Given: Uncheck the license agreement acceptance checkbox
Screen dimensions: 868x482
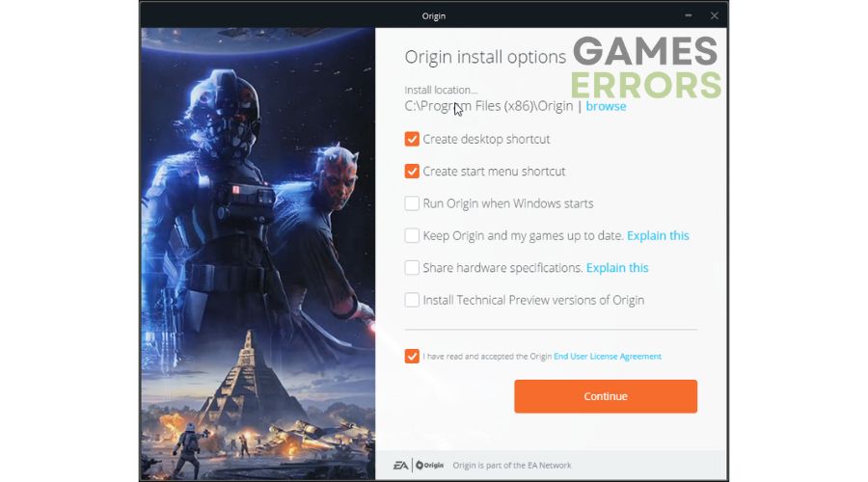Looking at the screenshot, I should [411, 356].
